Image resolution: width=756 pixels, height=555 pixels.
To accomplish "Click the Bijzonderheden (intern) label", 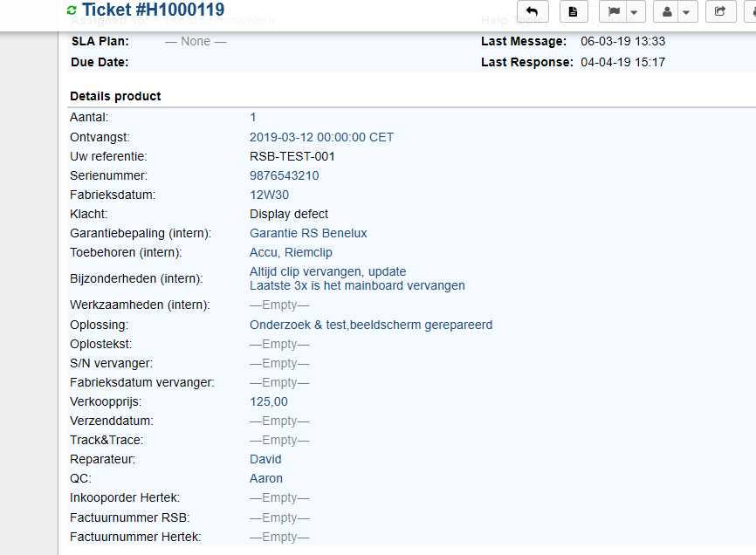I will click(x=136, y=279).
